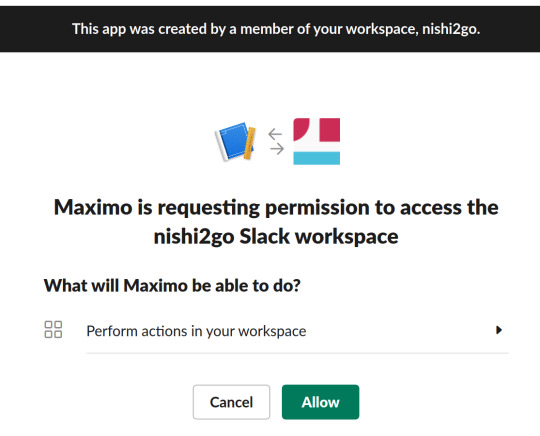Click 'nishi2go Slack workspace' heading line
This screenshot has height=436, width=540.
276,237
